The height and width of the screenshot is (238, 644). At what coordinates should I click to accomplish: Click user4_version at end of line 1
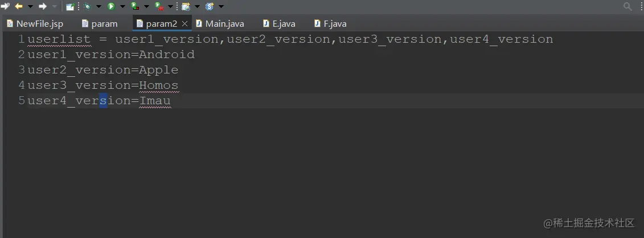502,39
